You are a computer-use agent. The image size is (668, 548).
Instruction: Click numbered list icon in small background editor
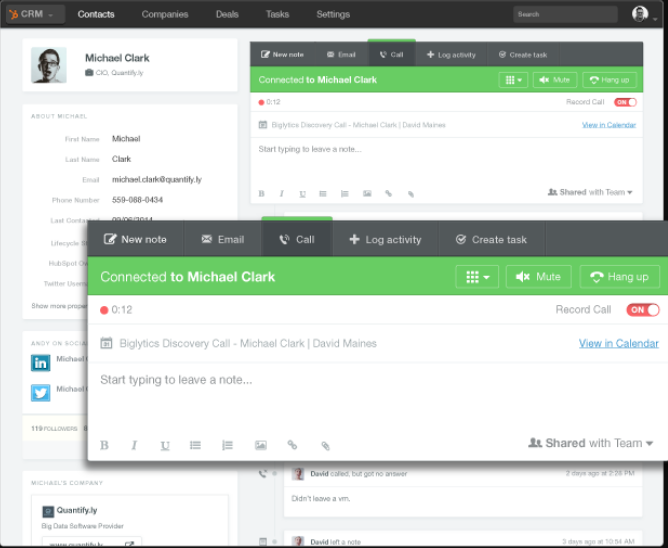pos(345,194)
